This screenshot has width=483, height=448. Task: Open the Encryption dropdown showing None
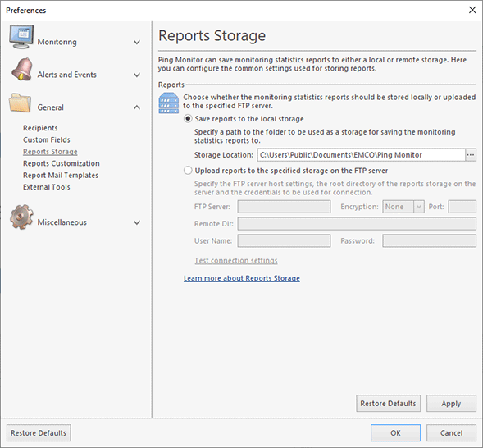click(x=403, y=207)
